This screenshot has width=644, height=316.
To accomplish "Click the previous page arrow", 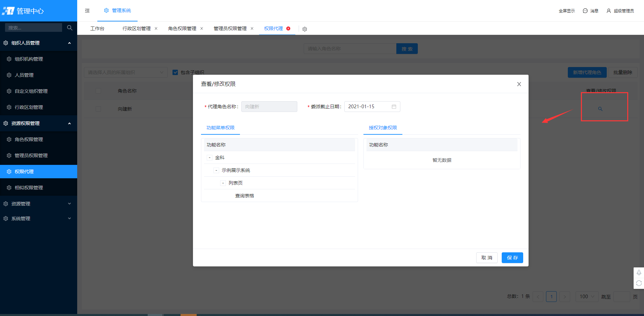I will (538, 297).
